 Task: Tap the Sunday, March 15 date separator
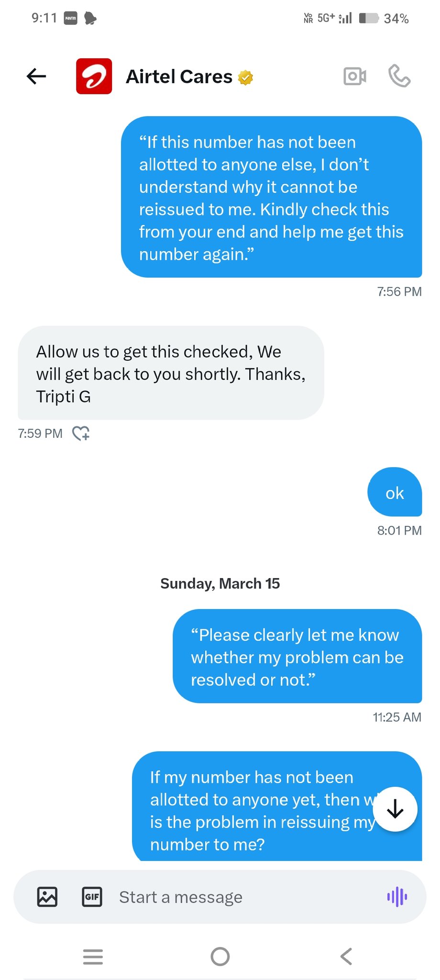(220, 583)
